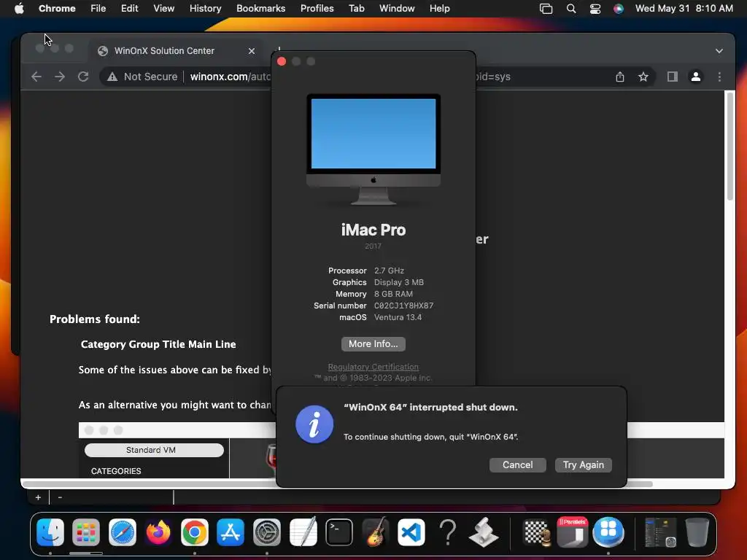
Task: Click Try Again in the shut down dialog
Action: click(583, 464)
